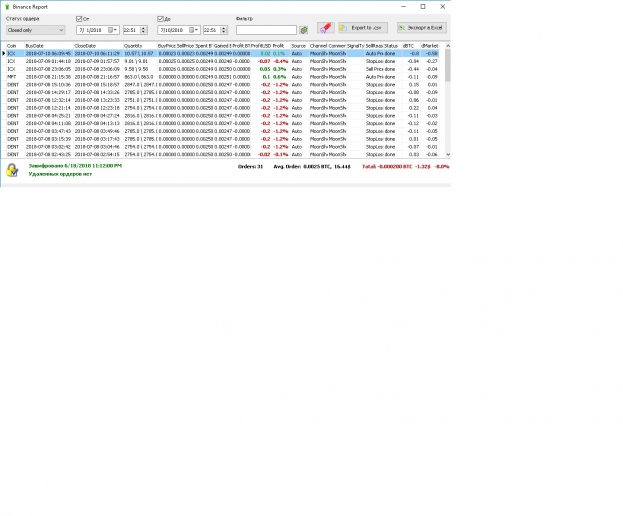The image size is (623, 516).
Task: Select the ICX row bought 2018-07-09 01:44:10
Action: (222, 61)
